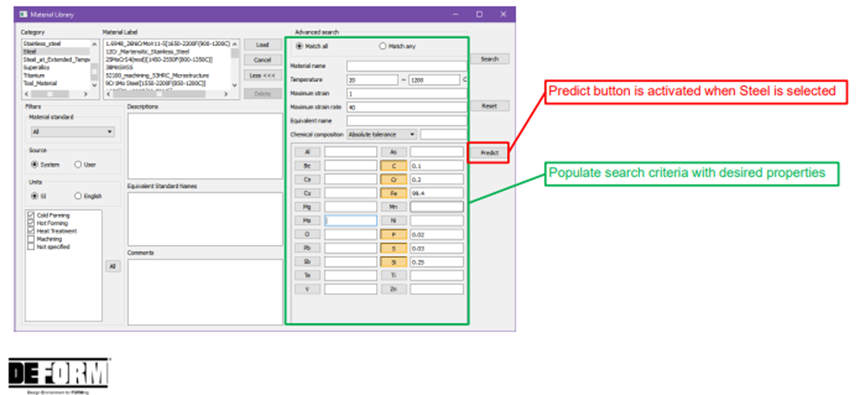
Task: Toggle the Be element button
Action: pos(307,166)
